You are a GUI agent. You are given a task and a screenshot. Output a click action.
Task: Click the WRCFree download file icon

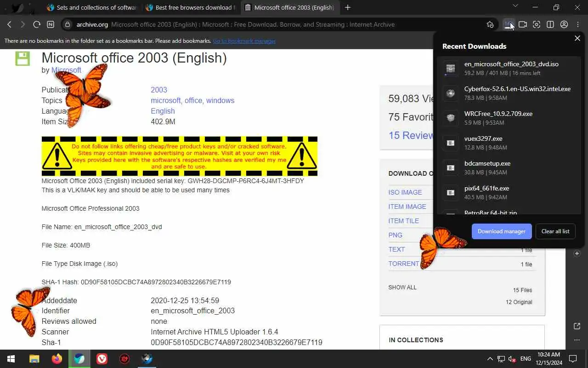tap(451, 118)
